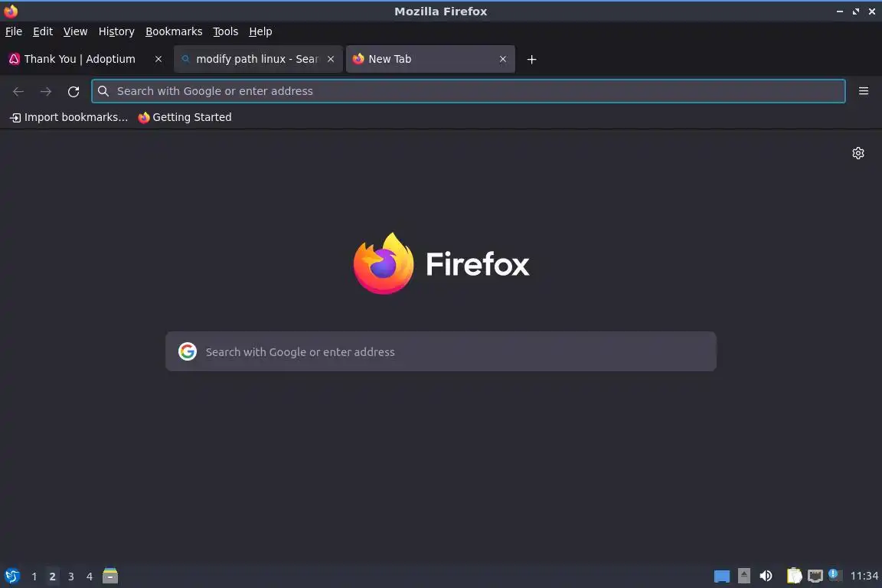Open the volume control speaker icon
The width and height of the screenshot is (882, 588).
point(766,577)
